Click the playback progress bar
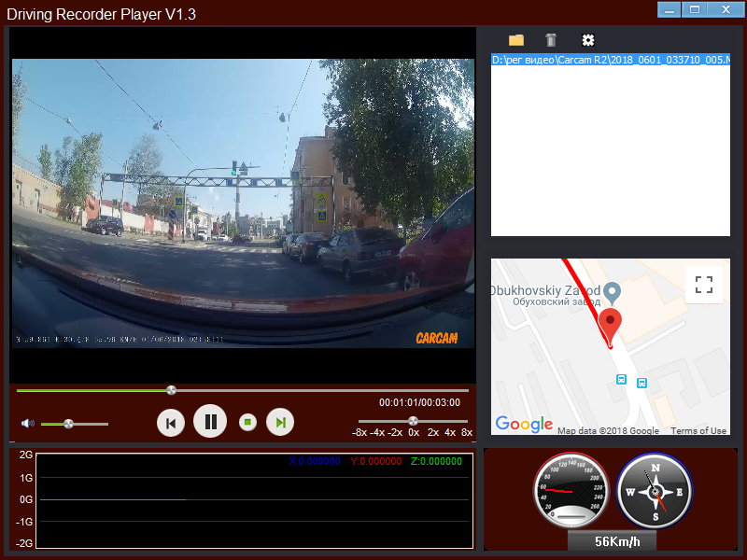This screenshot has width=747, height=560. (x=171, y=389)
